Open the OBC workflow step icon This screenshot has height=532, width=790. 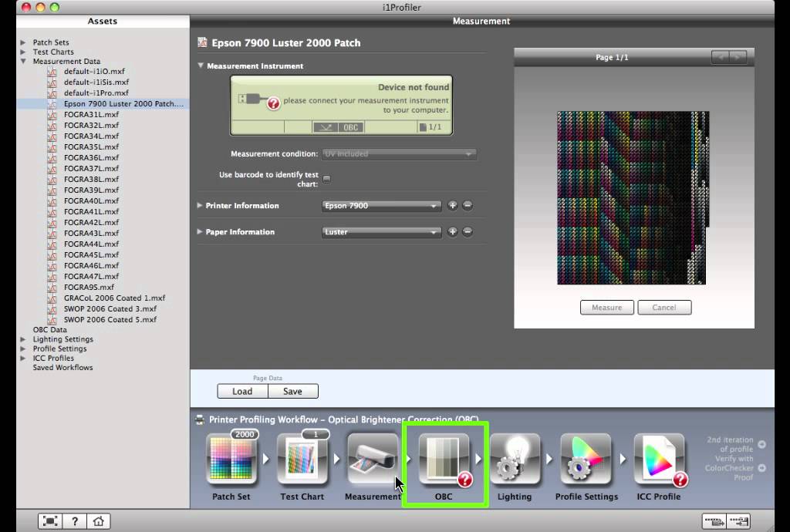coord(444,459)
